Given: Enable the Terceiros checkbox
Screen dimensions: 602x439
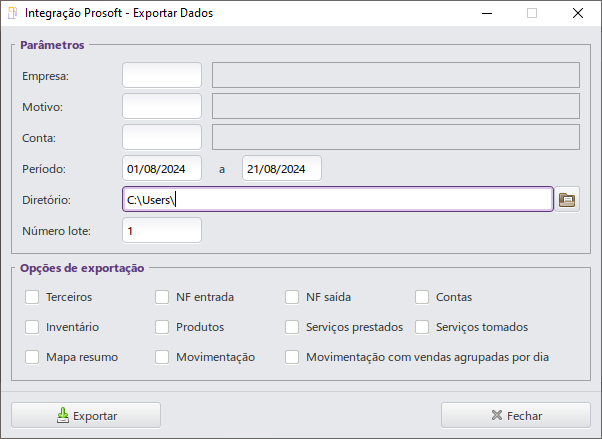Looking at the screenshot, I should [32, 297].
